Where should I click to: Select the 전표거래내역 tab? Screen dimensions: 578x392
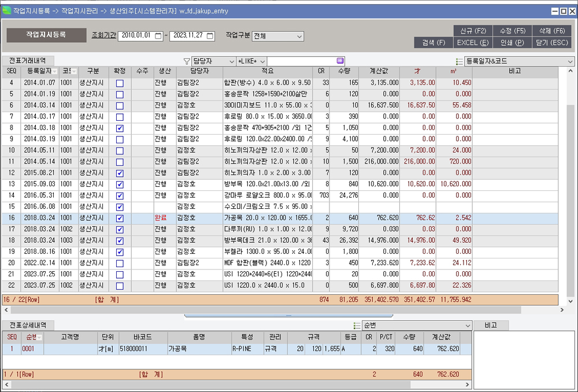[28, 61]
